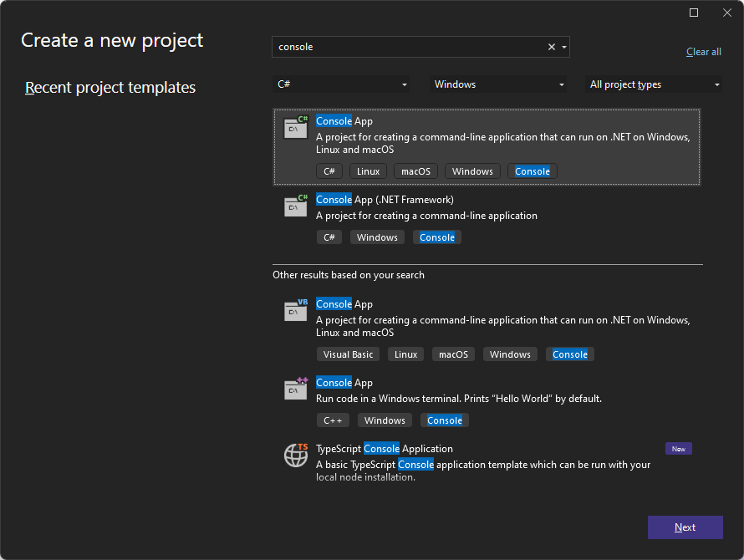This screenshot has width=744, height=560.
Task: Open the search history dropdown arrow
Action: pos(564,47)
